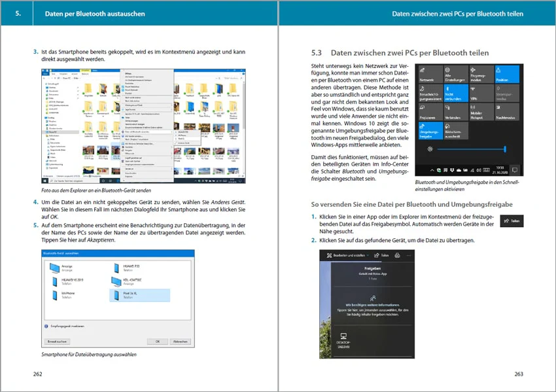This screenshot has height=392, width=556.
Task: Select the KDL display device
Action: click(126, 281)
